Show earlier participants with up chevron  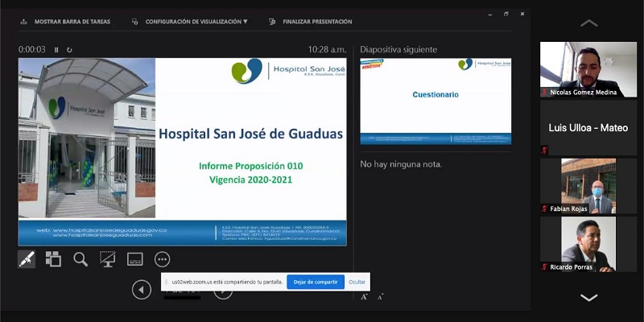589,23
